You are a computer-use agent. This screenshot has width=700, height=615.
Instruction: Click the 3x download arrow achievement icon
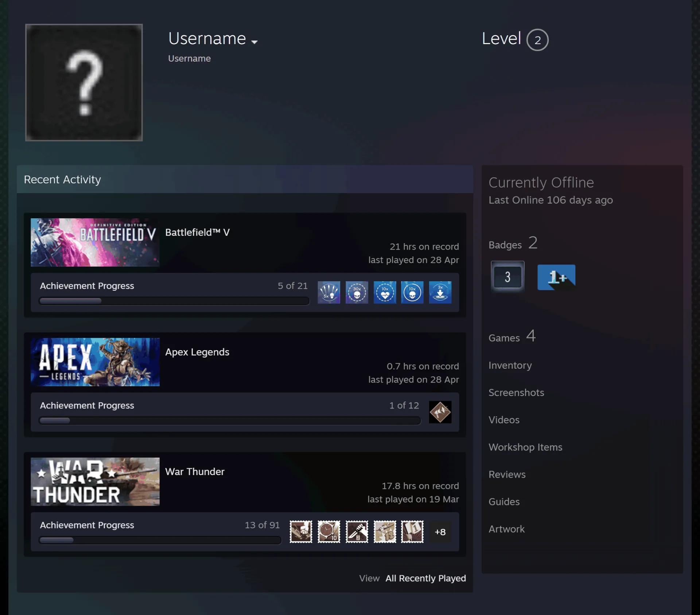point(440,292)
